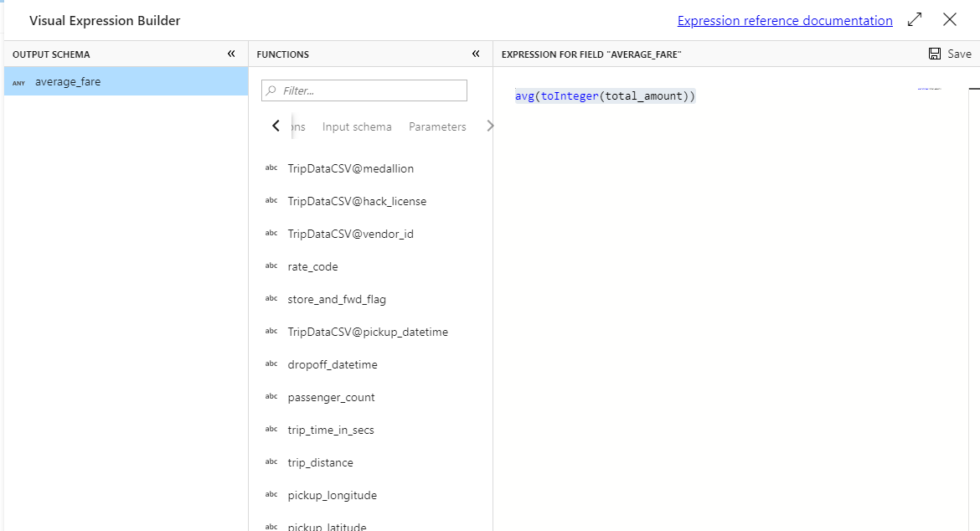
Task: Click the abc icon next to passenger_count
Action: coord(271,396)
